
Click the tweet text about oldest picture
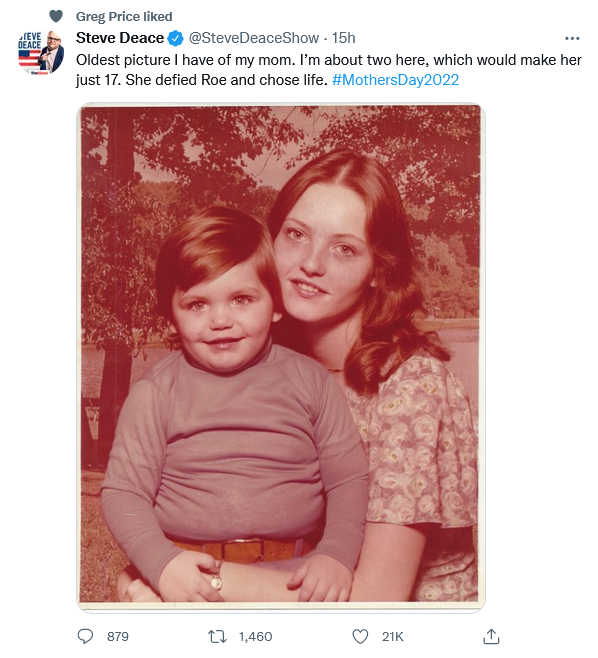point(329,70)
